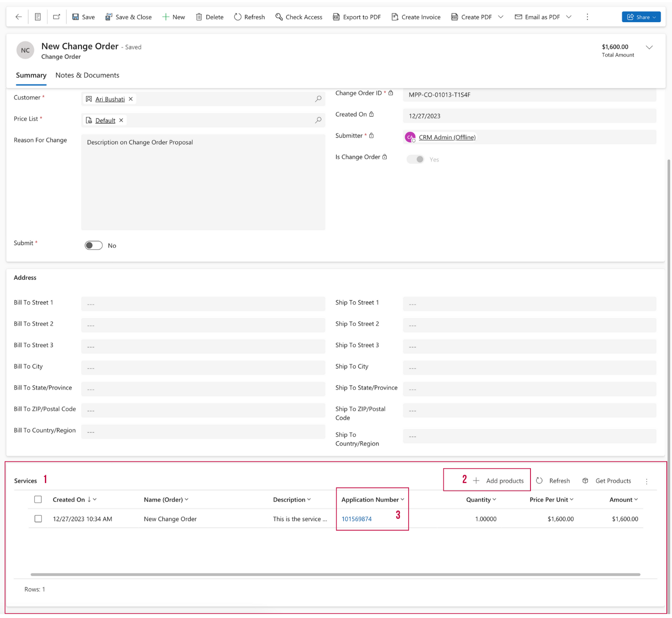672x618 pixels.
Task: Click the Delete trash icon
Action: pos(199,17)
